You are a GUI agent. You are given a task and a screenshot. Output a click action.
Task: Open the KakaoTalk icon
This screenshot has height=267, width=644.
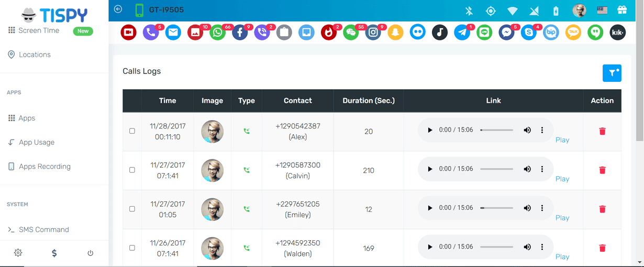click(x=573, y=33)
